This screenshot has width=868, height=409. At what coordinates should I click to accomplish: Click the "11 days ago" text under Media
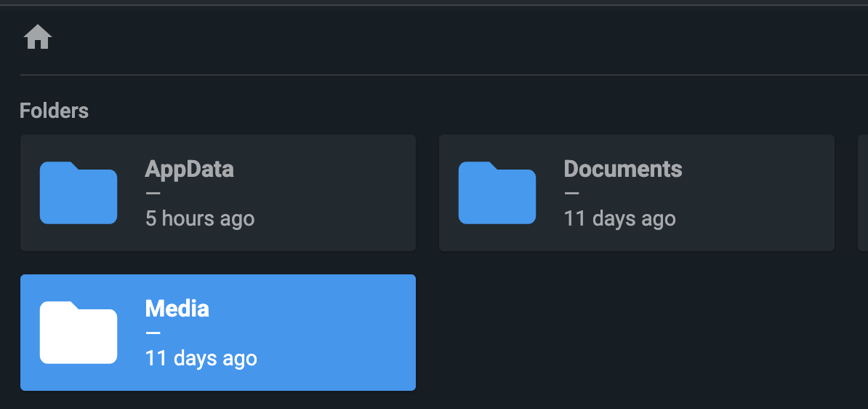(201, 358)
